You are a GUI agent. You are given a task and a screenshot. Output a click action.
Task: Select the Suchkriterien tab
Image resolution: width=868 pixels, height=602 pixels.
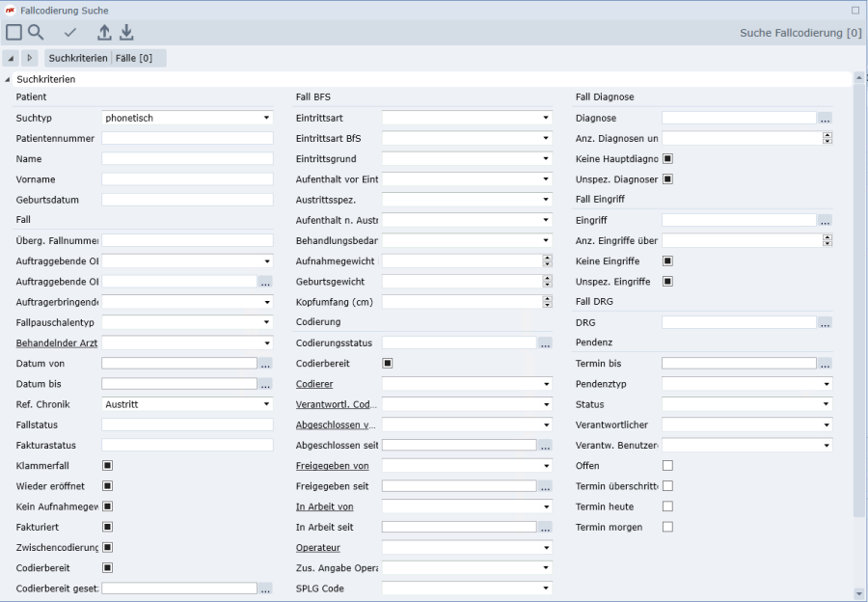click(x=78, y=58)
